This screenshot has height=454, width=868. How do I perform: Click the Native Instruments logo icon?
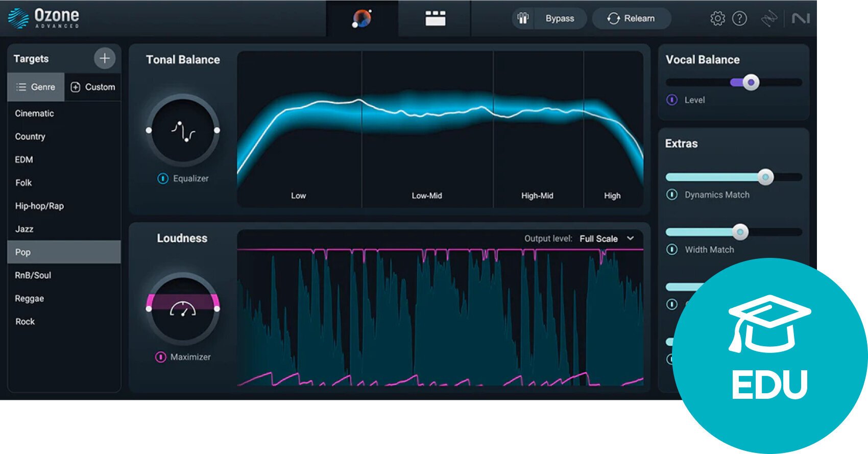pyautogui.click(x=800, y=18)
